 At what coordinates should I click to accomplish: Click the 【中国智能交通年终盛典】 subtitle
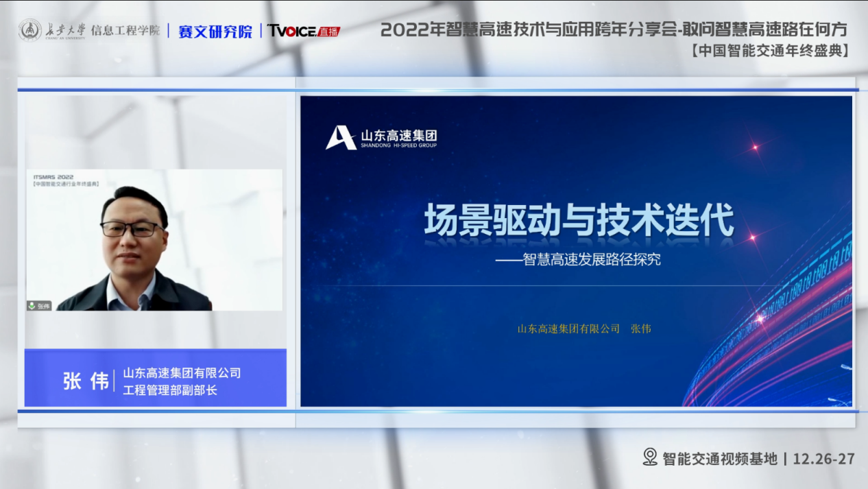(769, 51)
